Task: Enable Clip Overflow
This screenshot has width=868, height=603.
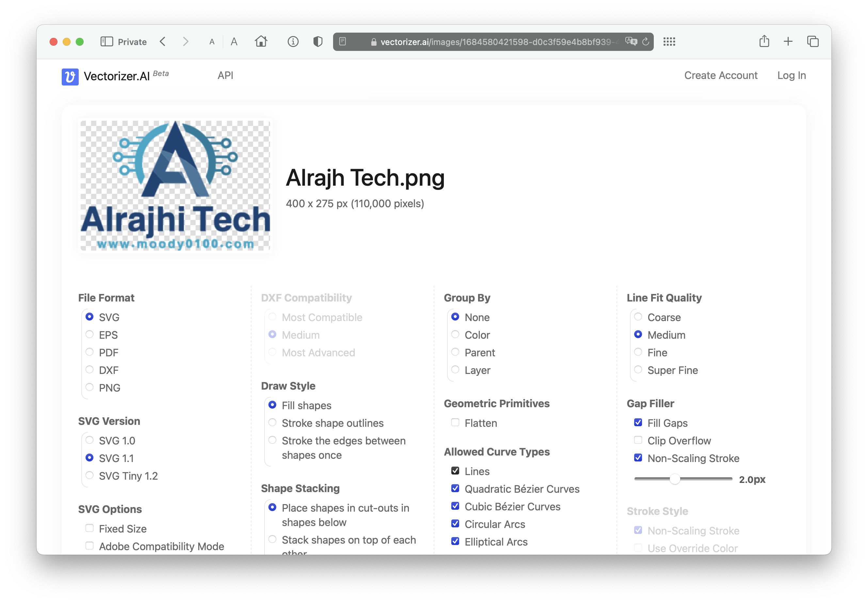Action: [638, 440]
